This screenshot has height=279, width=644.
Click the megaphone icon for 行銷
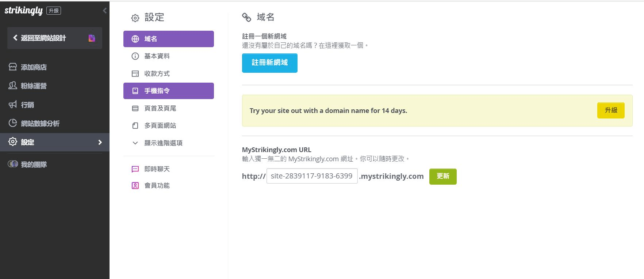13,105
